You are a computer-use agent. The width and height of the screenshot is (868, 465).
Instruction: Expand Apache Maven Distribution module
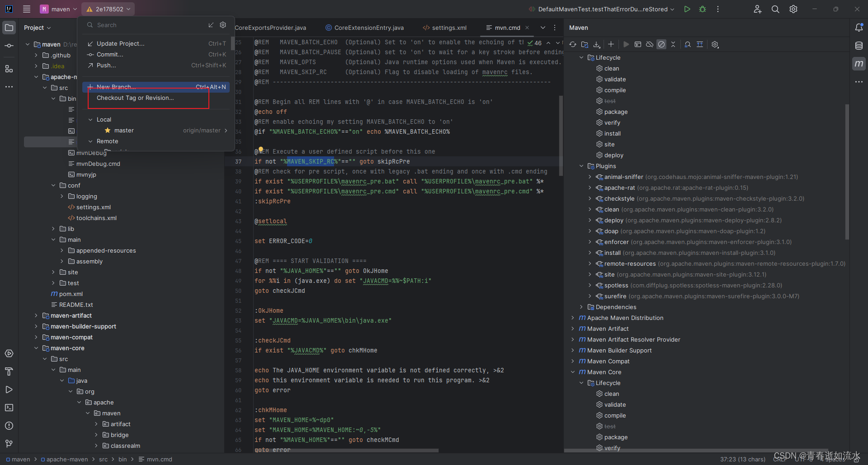pyautogui.click(x=573, y=318)
